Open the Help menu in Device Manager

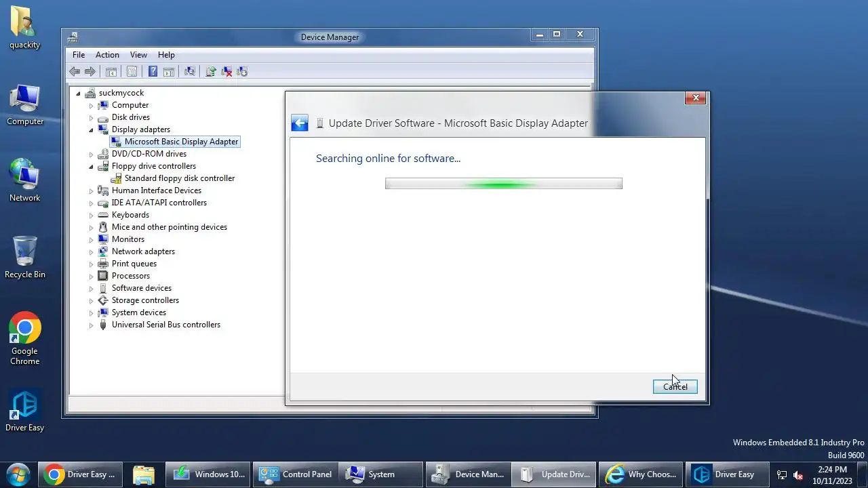[x=166, y=55]
